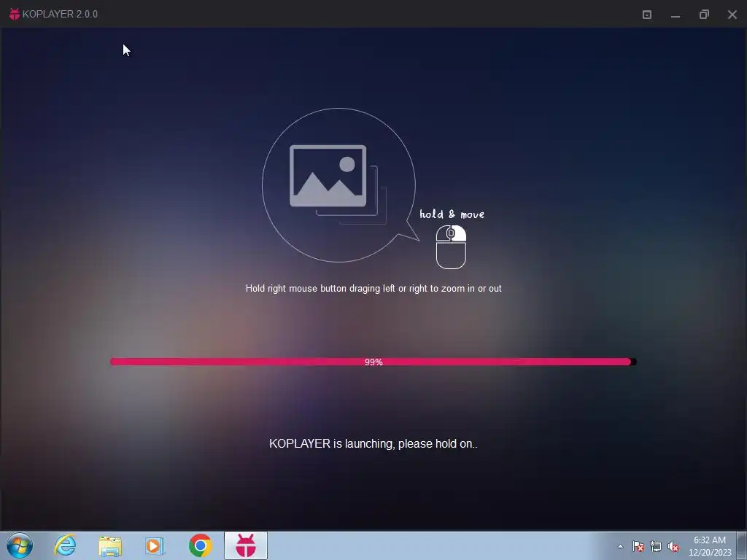This screenshot has width=747, height=560.
Task: Open Windows Explorer from taskbar
Action: pyautogui.click(x=110, y=546)
